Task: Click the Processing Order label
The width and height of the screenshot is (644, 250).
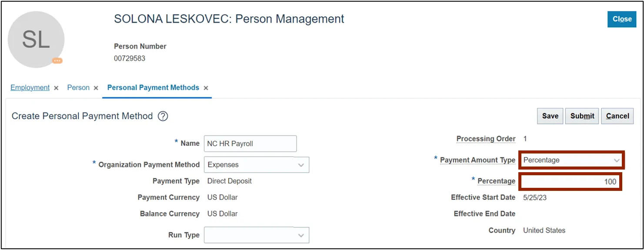Action: [486, 139]
